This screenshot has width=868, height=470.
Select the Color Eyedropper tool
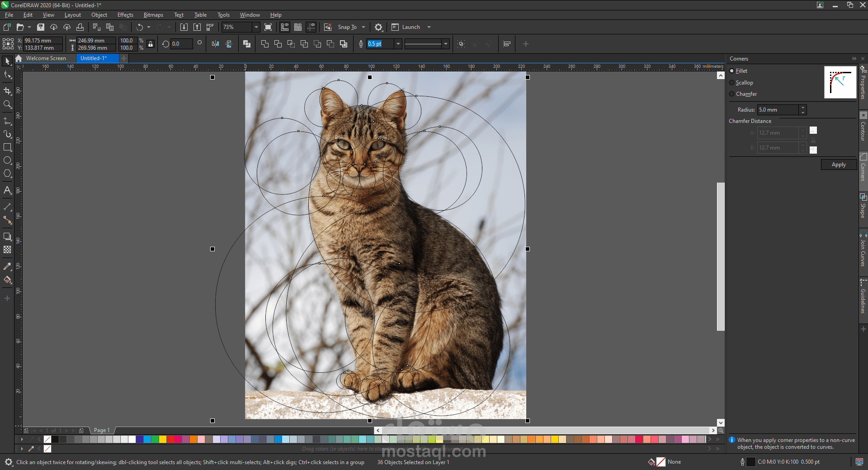(x=7, y=267)
